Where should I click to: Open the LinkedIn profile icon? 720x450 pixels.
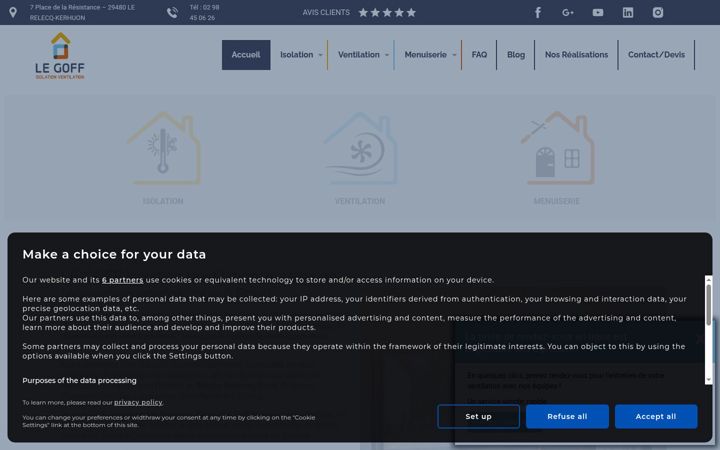click(628, 12)
